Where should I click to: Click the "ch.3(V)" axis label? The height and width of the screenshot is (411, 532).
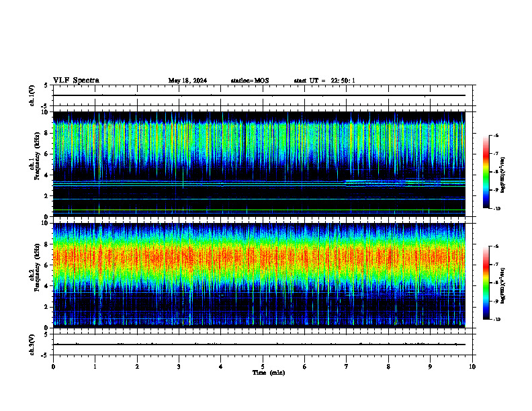pyautogui.click(x=32, y=345)
